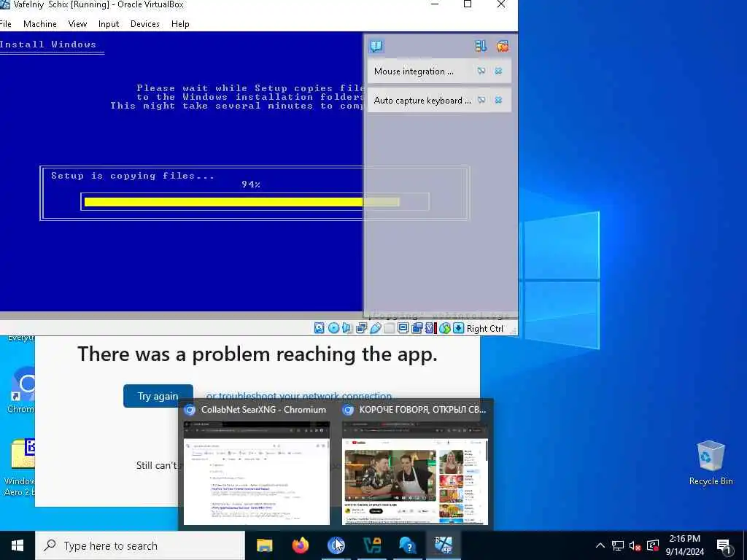Open help for Auto capture keyboard notification
The height and width of the screenshot is (560, 747).
point(481,100)
